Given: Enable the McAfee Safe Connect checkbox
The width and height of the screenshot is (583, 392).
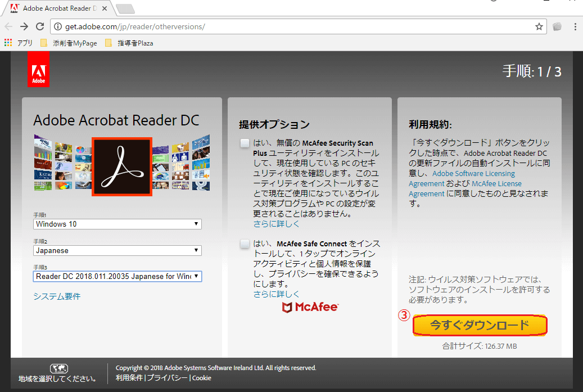Looking at the screenshot, I should (245, 244).
